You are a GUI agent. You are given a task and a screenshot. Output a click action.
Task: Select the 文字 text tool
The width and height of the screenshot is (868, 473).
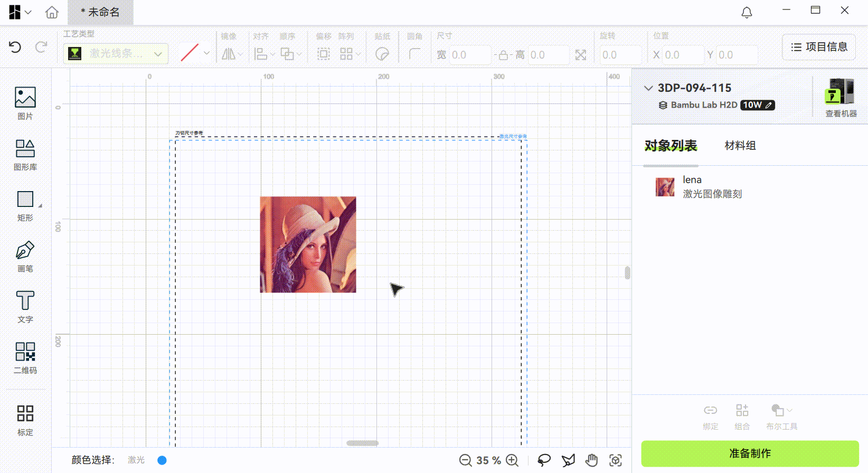coord(25,307)
